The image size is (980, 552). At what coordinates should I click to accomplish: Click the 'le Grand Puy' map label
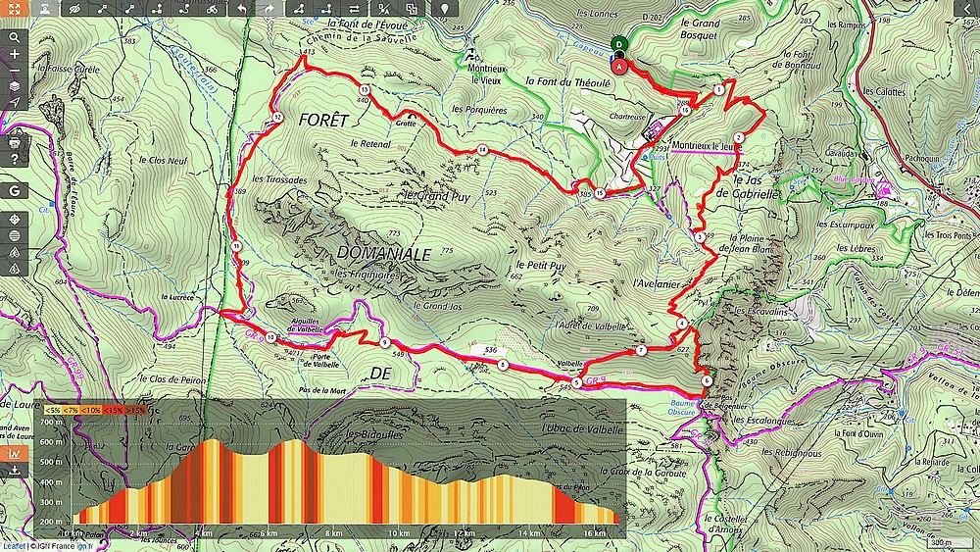click(437, 196)
